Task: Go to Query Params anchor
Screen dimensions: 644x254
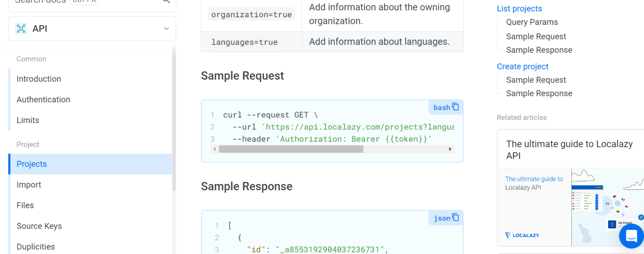Action: (532, 22)
